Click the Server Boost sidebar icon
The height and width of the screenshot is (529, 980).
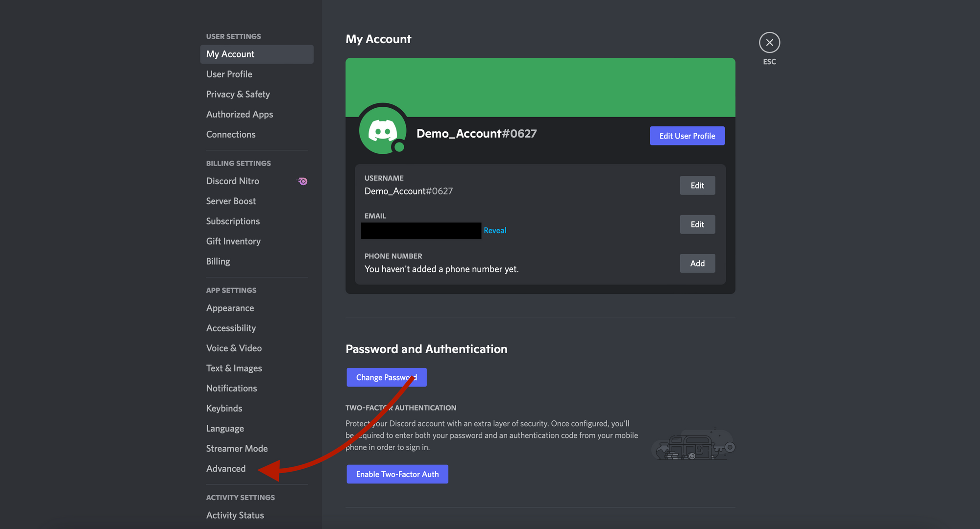(231, 201)
